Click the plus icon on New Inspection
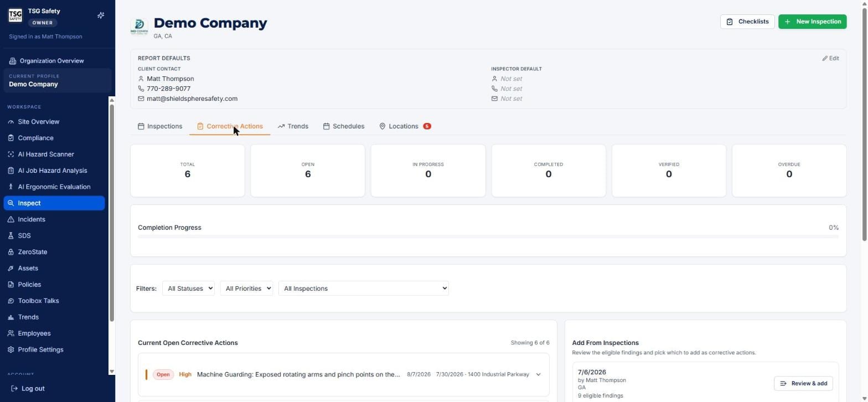The height and width of the screenshot is (402, 868). tap(787, 22)
